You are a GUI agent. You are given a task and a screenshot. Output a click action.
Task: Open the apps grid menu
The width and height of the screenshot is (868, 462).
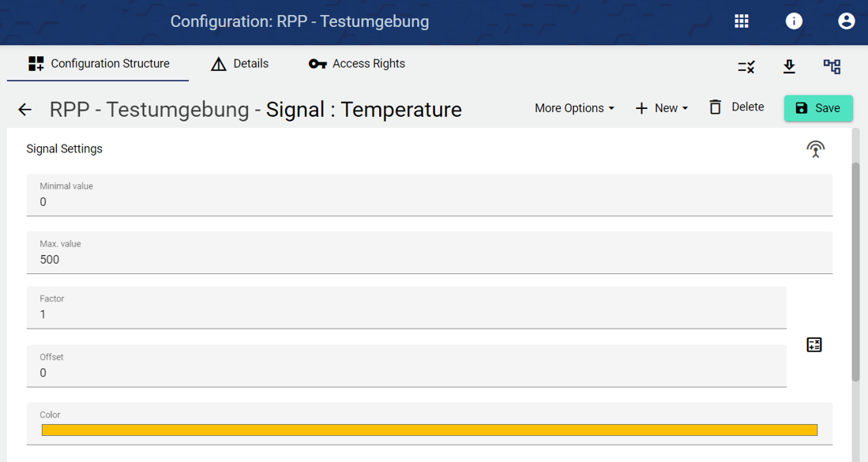(741, 21)
